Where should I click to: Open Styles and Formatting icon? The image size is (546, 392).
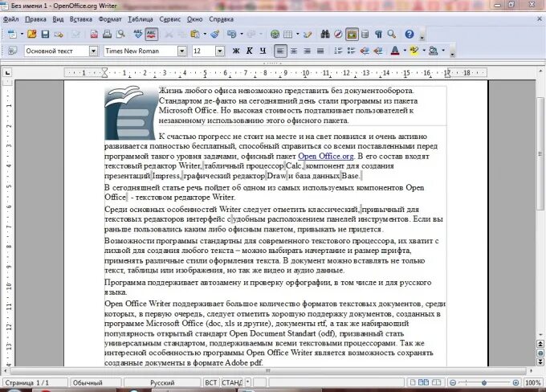click(12, 51)
